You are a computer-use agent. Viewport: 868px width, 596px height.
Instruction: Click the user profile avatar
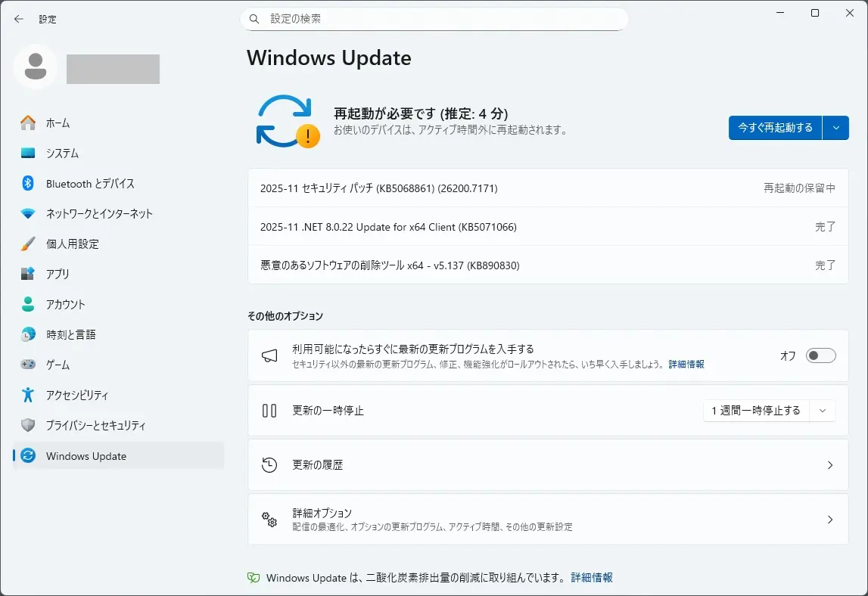(35, 67)
